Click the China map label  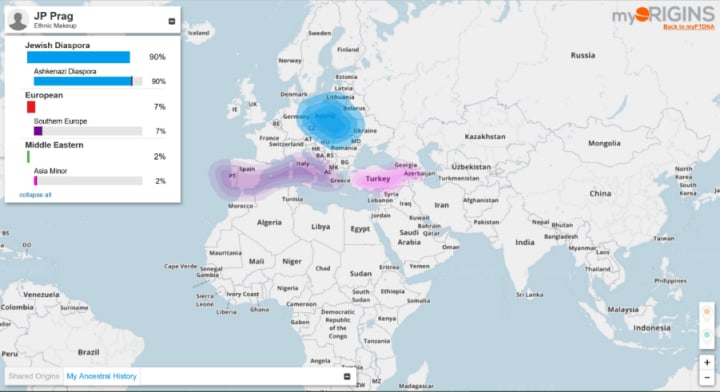click(600, 193)
